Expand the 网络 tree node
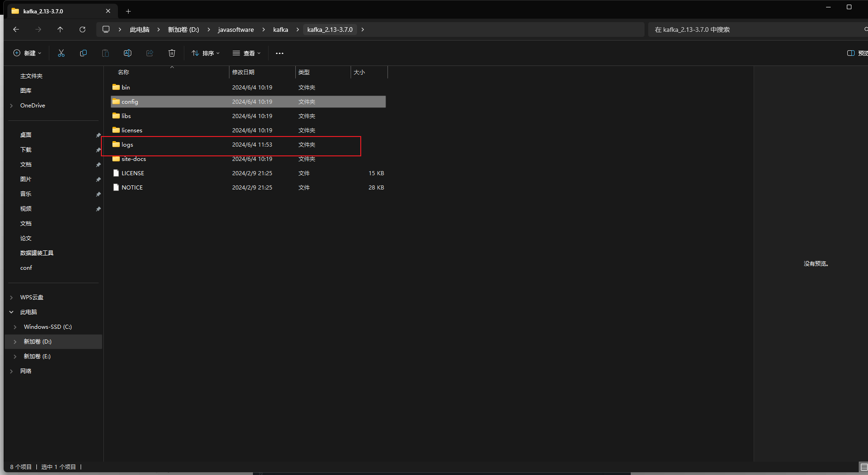The image size is (868, 475). (12, 371)
